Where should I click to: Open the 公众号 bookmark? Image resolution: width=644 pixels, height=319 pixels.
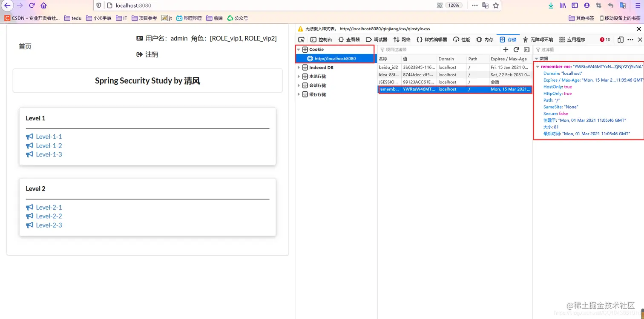(237, 18)
